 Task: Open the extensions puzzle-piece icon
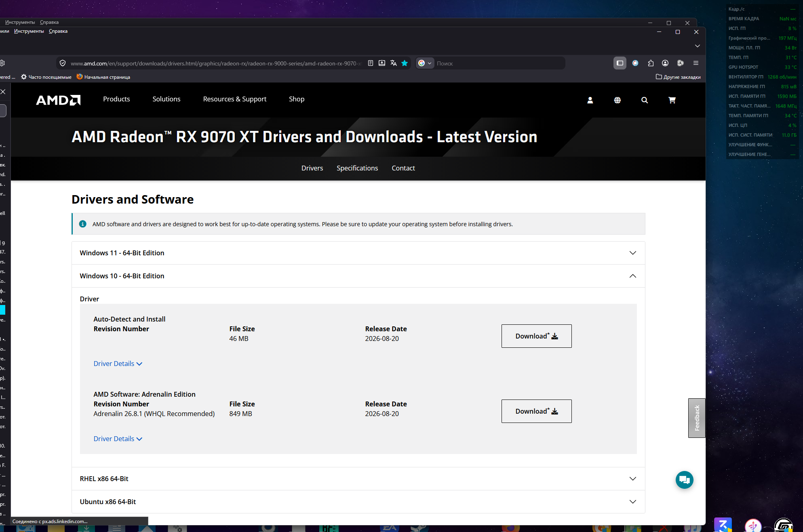coord(651,63)
